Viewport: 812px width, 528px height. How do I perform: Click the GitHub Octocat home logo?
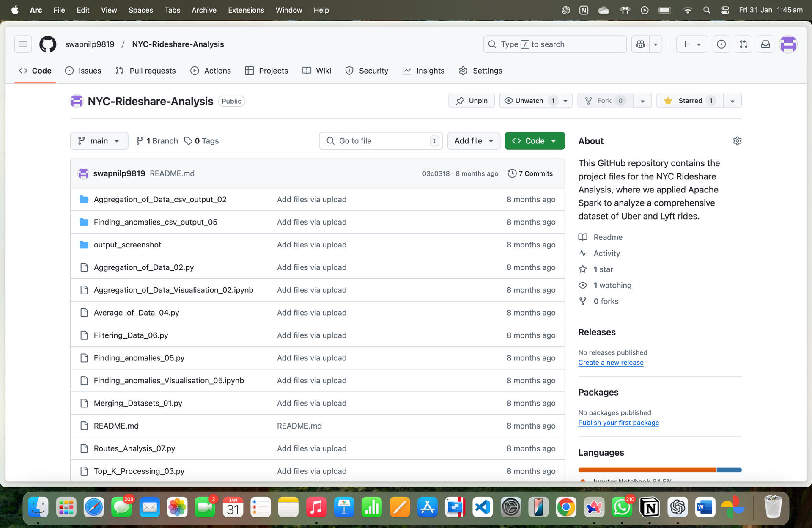tap(47, 44)
